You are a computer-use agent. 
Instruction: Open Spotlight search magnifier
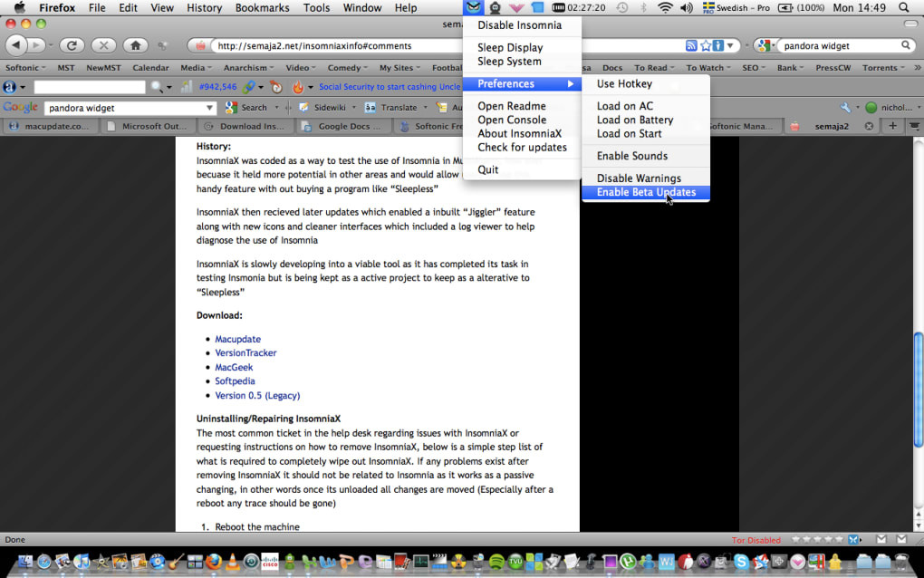coord(904,7)
